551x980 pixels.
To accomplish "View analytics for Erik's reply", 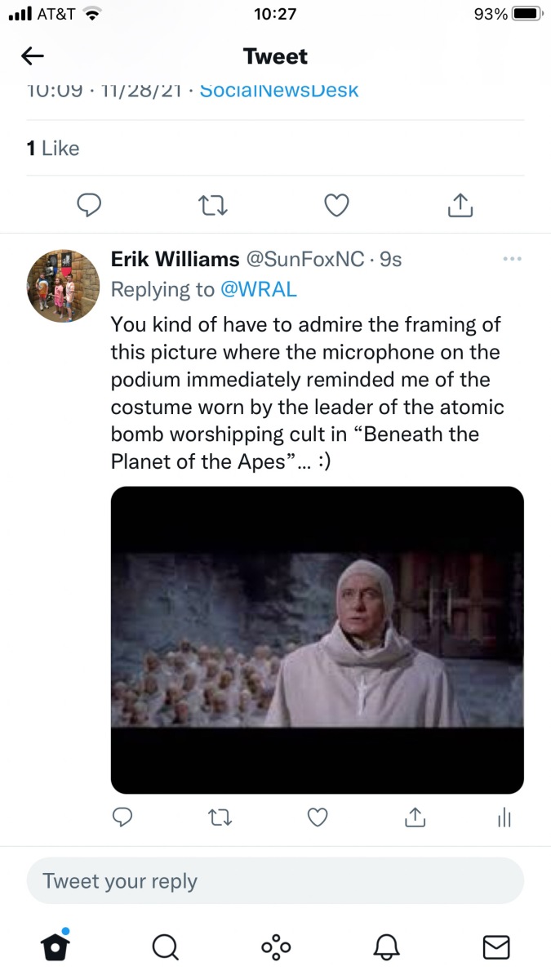I will coord(504,817).
